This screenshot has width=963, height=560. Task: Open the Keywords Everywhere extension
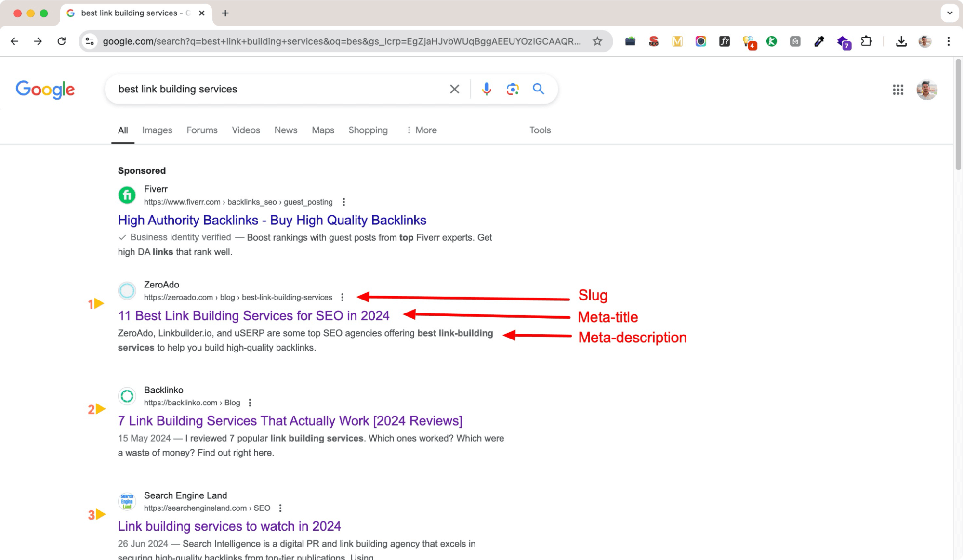[x=771, y=41]
